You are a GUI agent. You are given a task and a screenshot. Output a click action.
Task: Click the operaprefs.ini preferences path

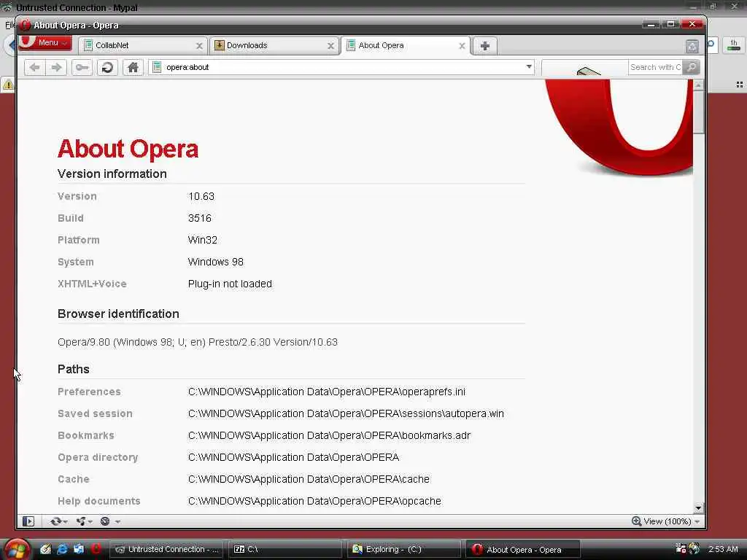point(327,392)
